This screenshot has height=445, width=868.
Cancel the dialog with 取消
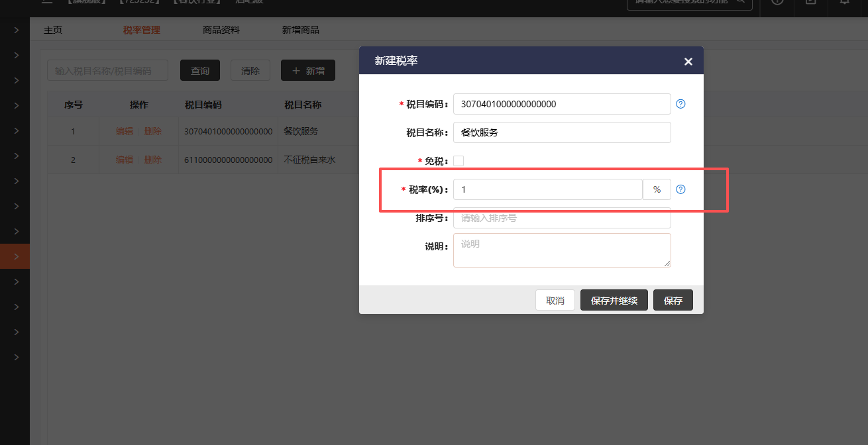coord(555,301)
